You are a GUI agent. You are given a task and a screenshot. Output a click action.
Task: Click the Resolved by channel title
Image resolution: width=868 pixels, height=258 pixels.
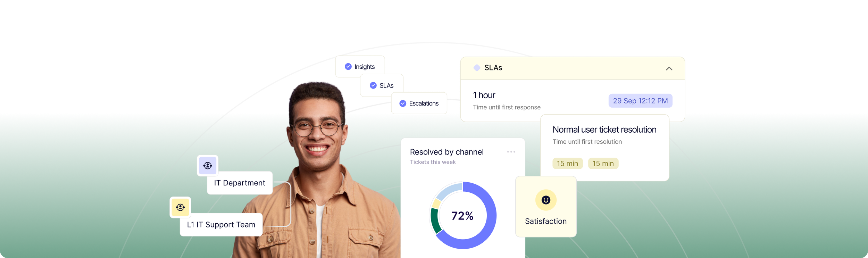tap(446, 152)
